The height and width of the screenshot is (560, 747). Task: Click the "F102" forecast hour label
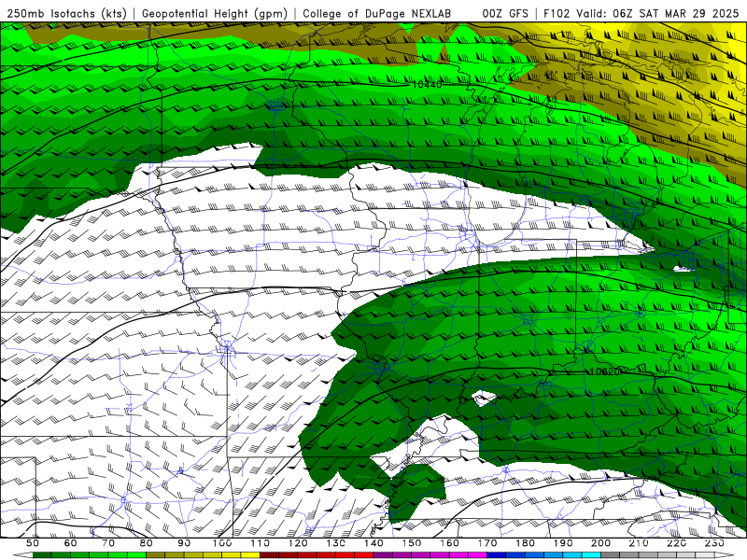point(557,13)
